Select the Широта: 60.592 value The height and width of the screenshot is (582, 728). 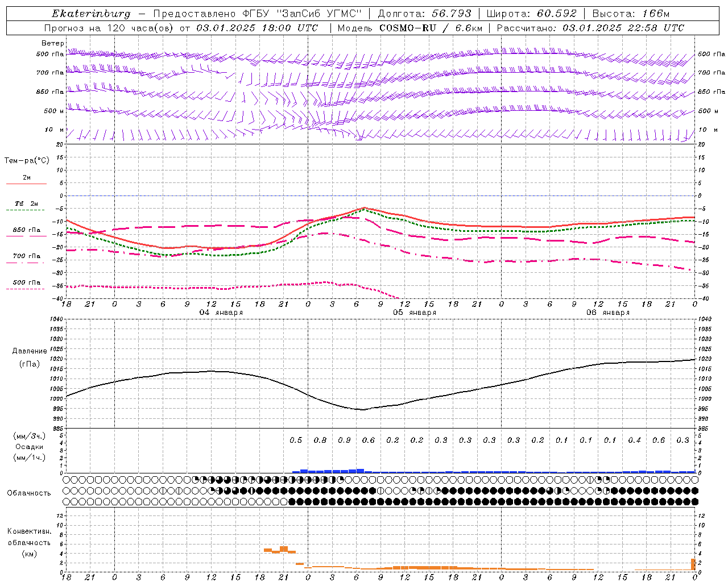531,14
